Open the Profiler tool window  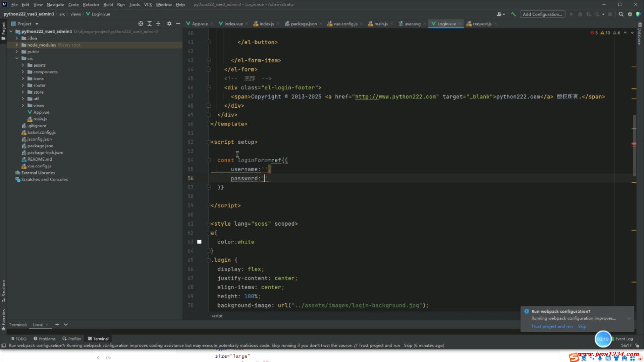[x=72, y=339]
